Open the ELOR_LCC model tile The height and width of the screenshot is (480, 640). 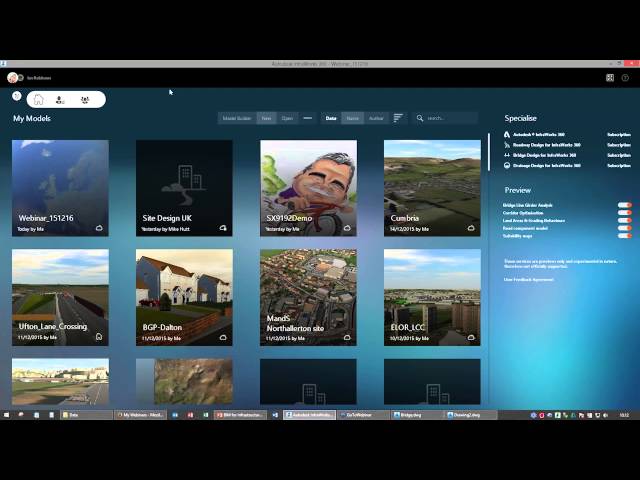[432, 298]
